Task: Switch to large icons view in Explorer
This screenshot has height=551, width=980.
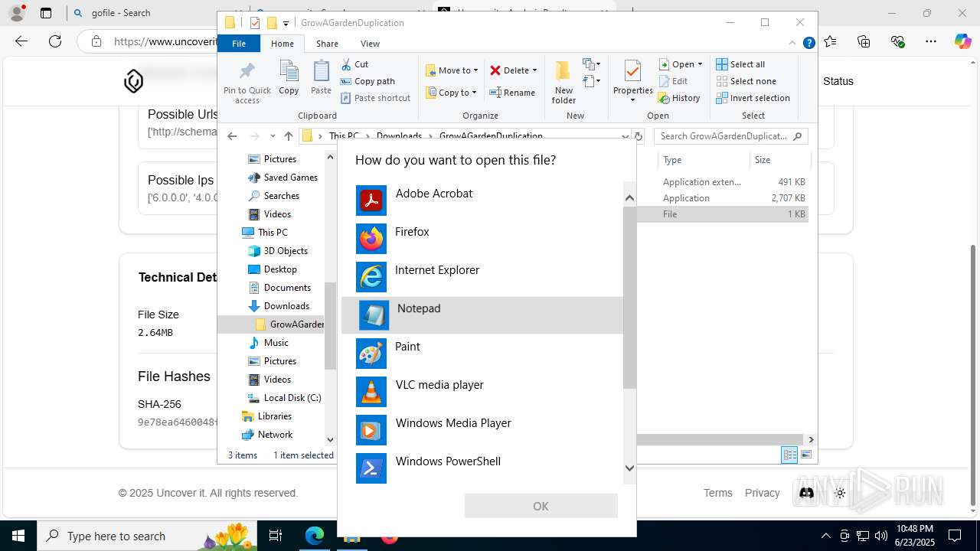Action: coord(806,455)
